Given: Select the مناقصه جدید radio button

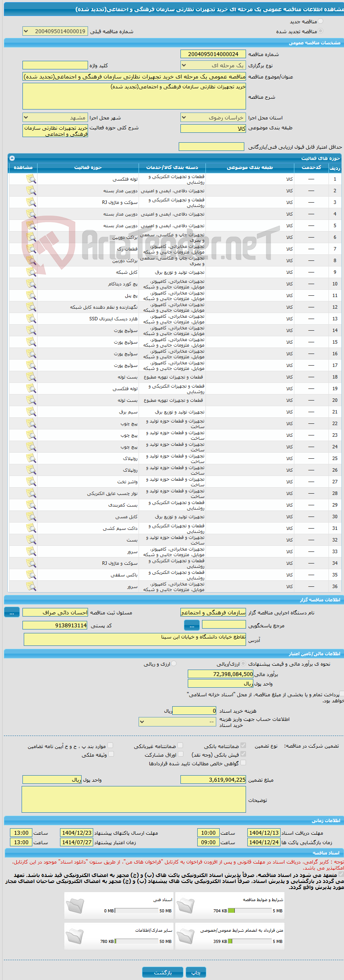Looking at the screenshot, I should click(x=320, y=21).
